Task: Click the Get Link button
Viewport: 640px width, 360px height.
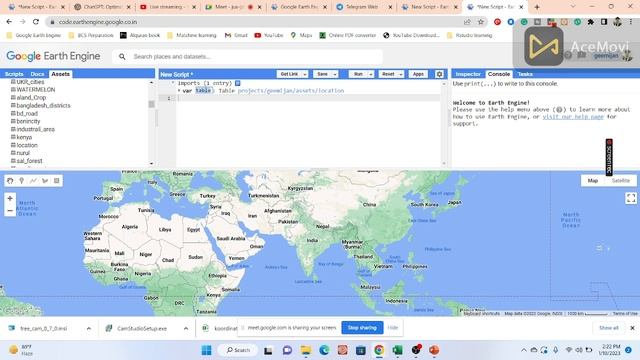Action: pos(289,74)
